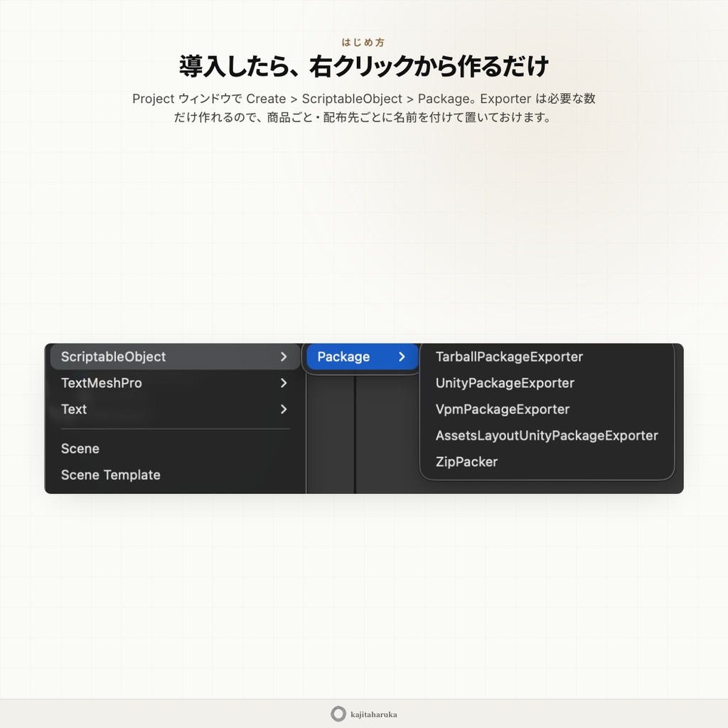
Task: Click the はじめ方 section label
Action: (363, 42)
